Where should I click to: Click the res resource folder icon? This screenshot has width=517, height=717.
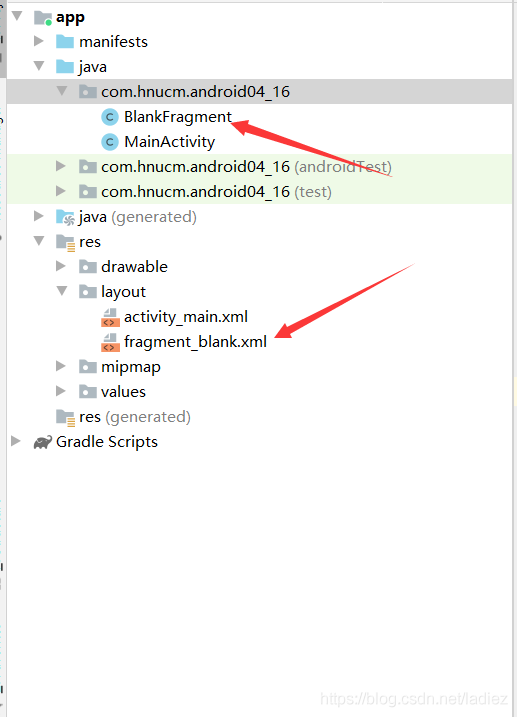point(65,242)
